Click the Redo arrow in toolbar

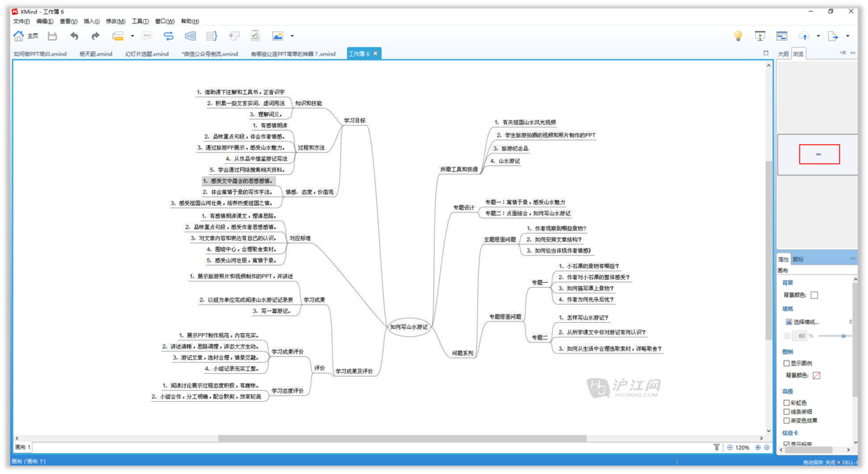click(x=95, y=36)
